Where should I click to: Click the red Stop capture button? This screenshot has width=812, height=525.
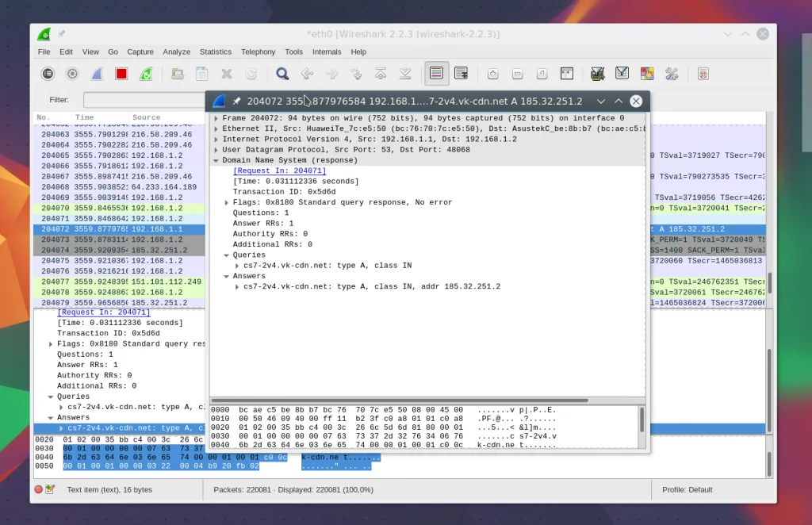pos(121,74)
